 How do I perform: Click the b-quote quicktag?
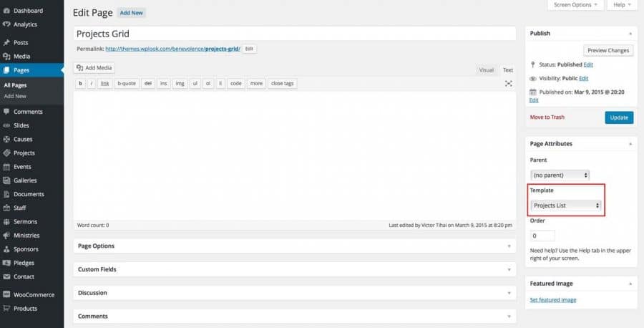click(x=127, y=84)
